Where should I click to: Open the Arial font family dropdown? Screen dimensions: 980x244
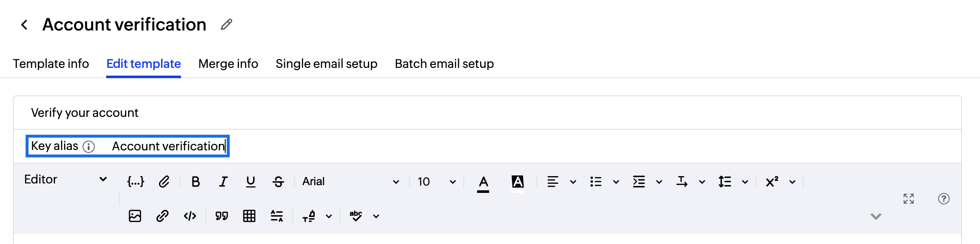pos(350,182)
